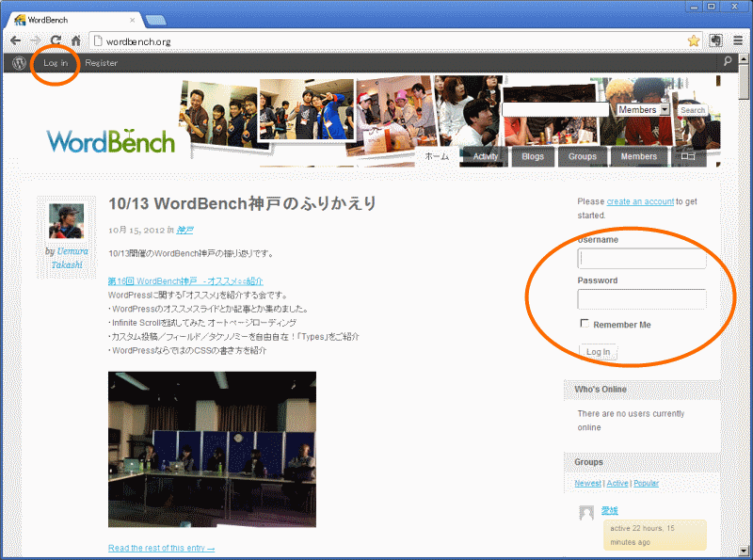Click the 愛媛 group avatar icon

click(586, 512)
